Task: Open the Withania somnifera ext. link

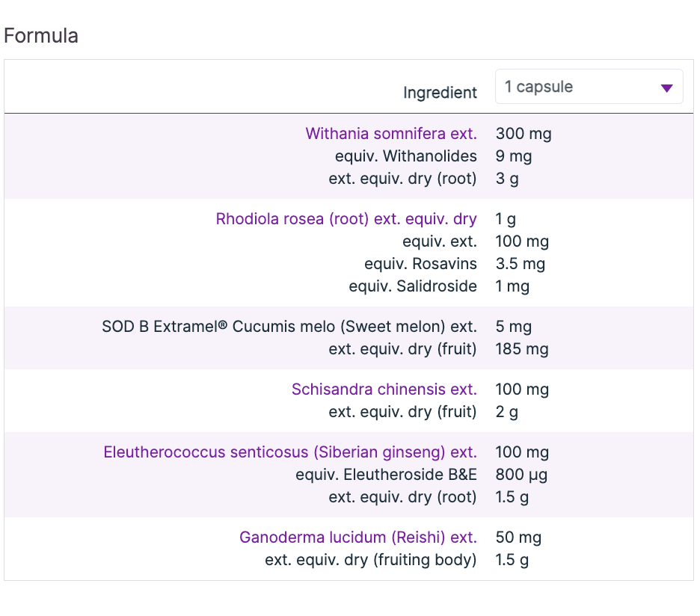Action: pyautogui.click(x=390, y=134)
